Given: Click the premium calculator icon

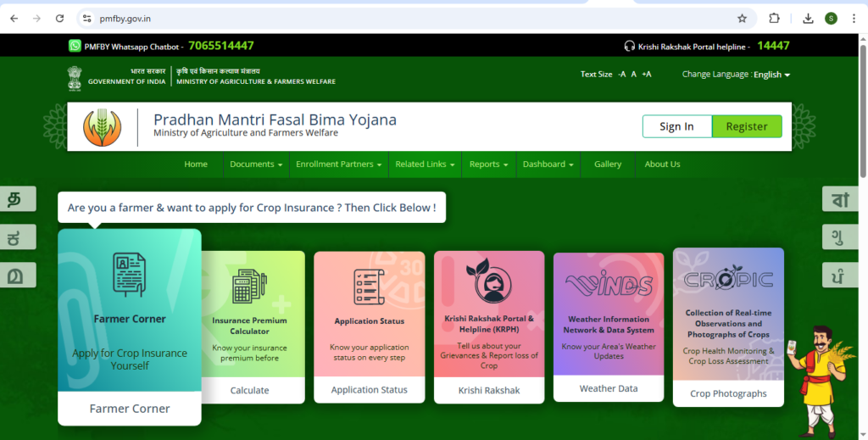Looking at the screenshot, I should tap(250, 286).
